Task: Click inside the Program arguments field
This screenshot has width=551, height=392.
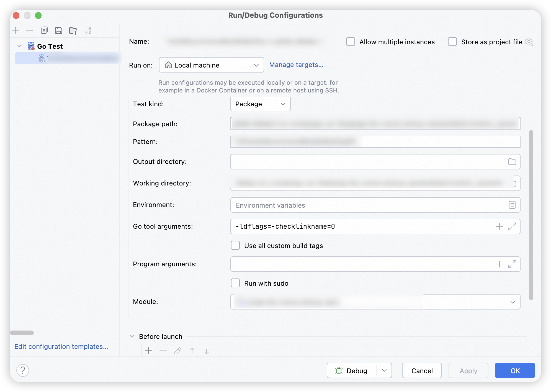Action: click(360, 264)
